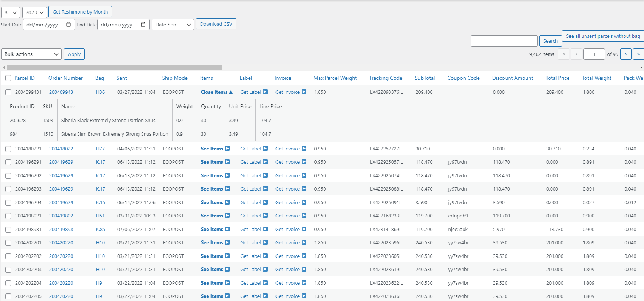644x301 pixels.
Task: Sort by Parcel ID column header
Action: tap(25, 78)
